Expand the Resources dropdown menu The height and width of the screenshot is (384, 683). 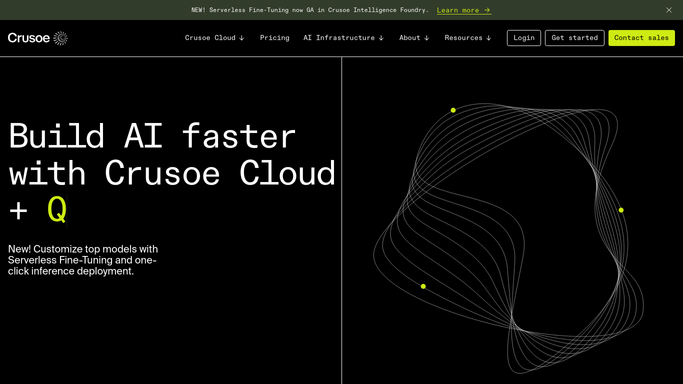tap(467, 38)
